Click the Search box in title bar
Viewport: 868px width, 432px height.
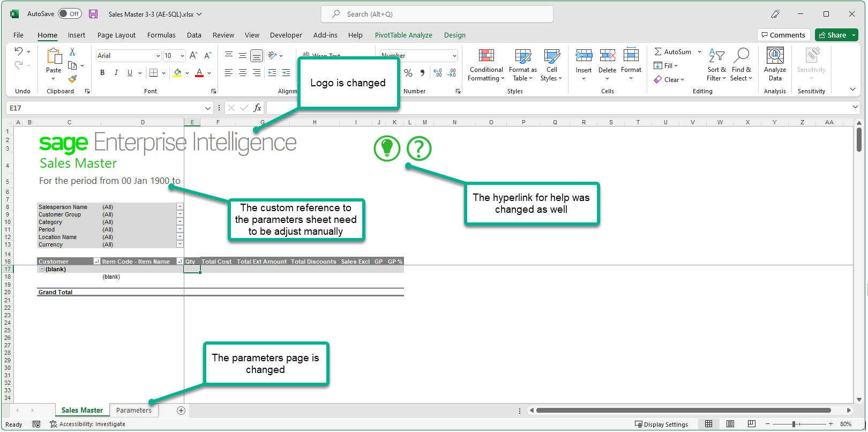tap(437, 14)
